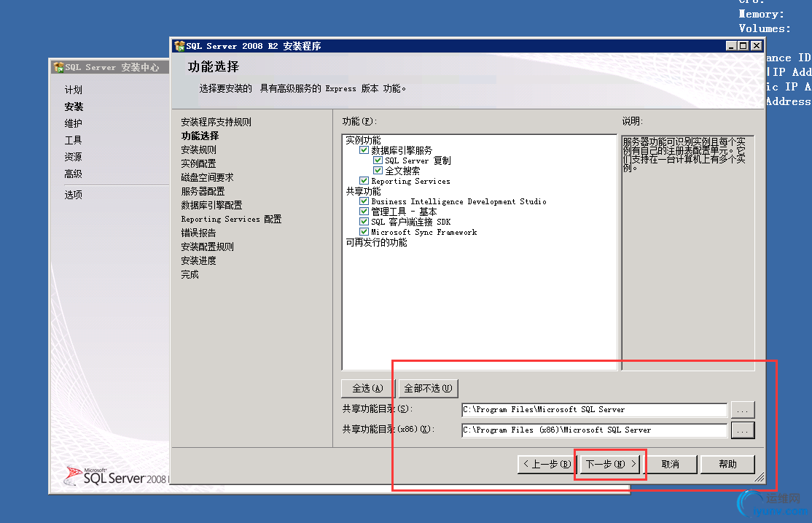This screenshot has height=523, width=812.
Task: Go to 下一步 (Next) step
Action: tap(611, 465)
